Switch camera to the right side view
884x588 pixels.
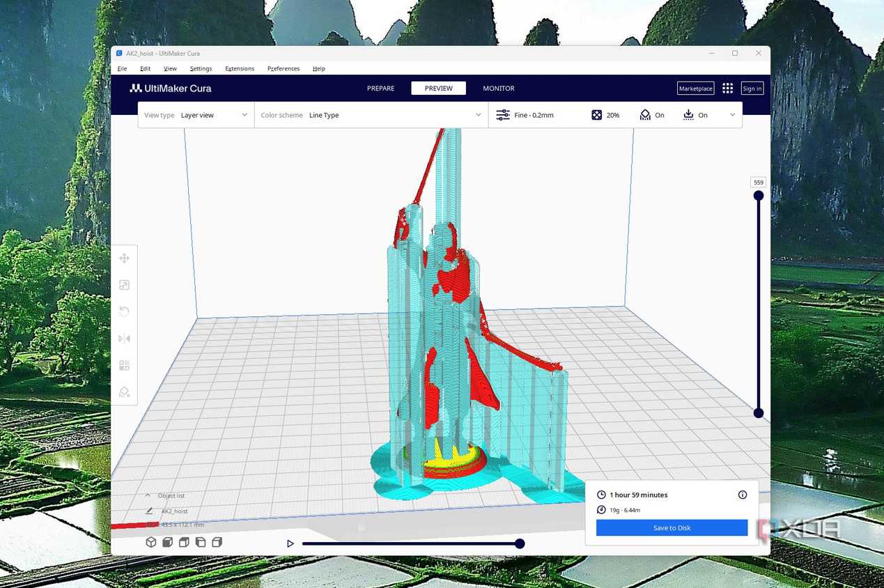pyautogui.click(x=217, y=542)
